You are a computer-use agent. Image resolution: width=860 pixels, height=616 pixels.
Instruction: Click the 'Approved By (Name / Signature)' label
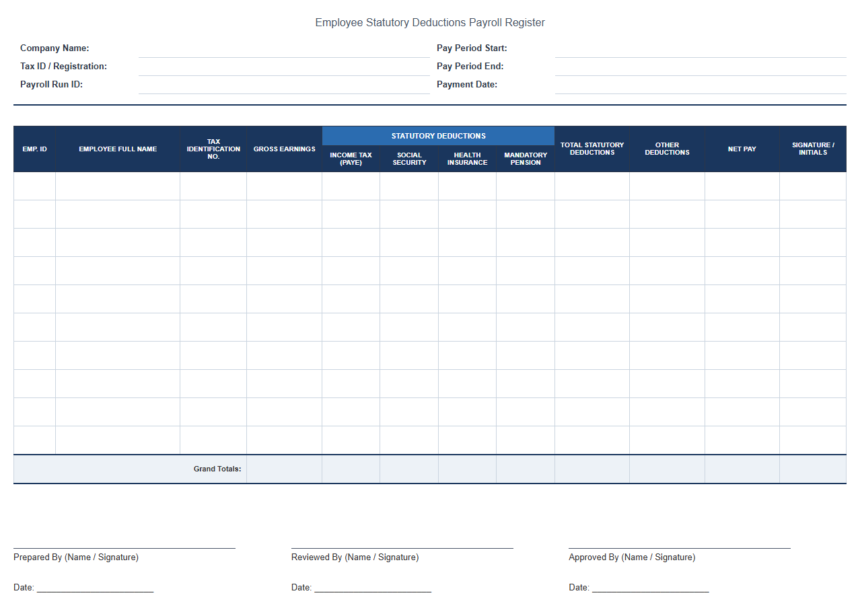632,557
